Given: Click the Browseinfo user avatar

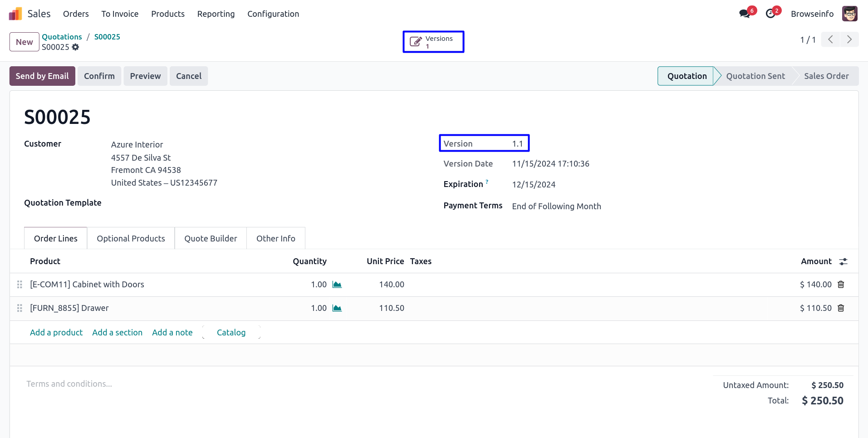Looking at the screenshot, I should [849, 14].
